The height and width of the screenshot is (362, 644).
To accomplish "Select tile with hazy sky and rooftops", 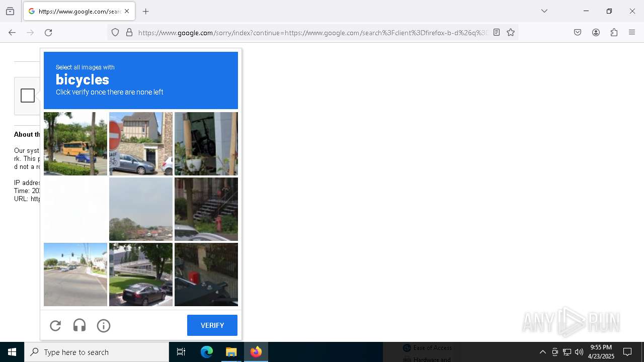I will click(141, 209).
